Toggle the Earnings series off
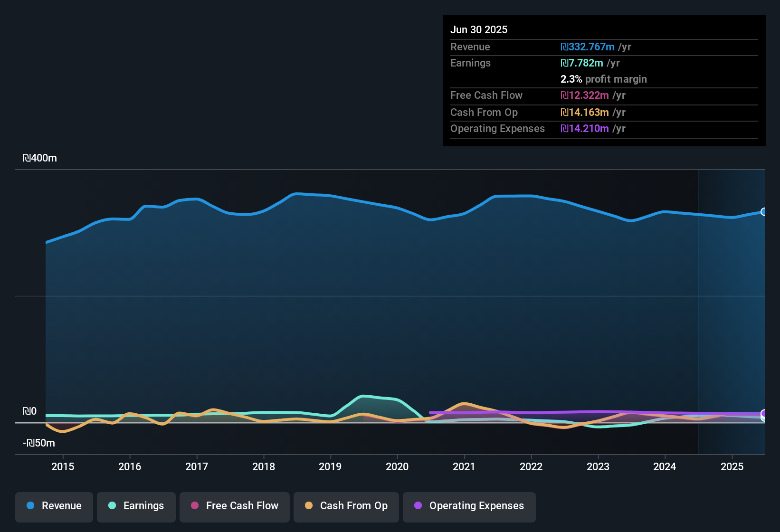Image resolution: width=780 pixels, height=532 pixels. tap(136, 506)
